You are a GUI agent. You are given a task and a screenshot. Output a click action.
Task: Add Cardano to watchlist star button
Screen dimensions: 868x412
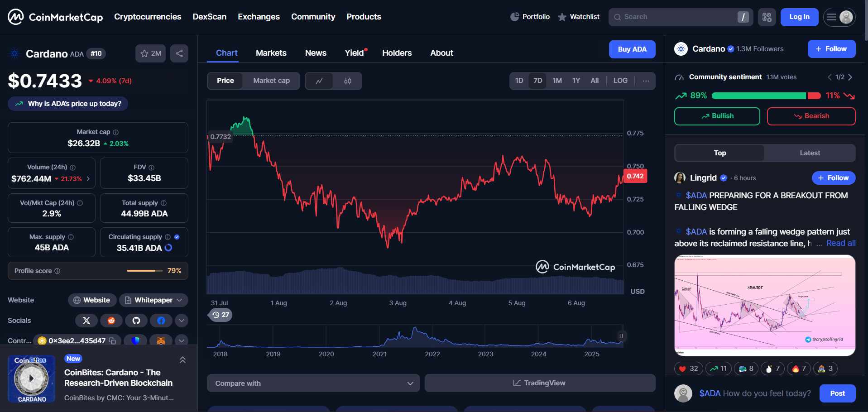[150, 53]
